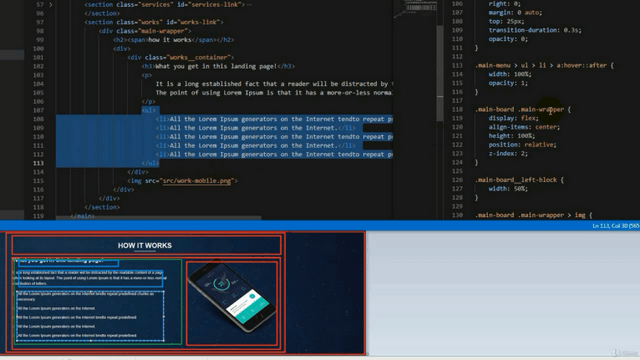Click the list item code on line 112
Screen dimensions: 640x360
pos(274,154)
